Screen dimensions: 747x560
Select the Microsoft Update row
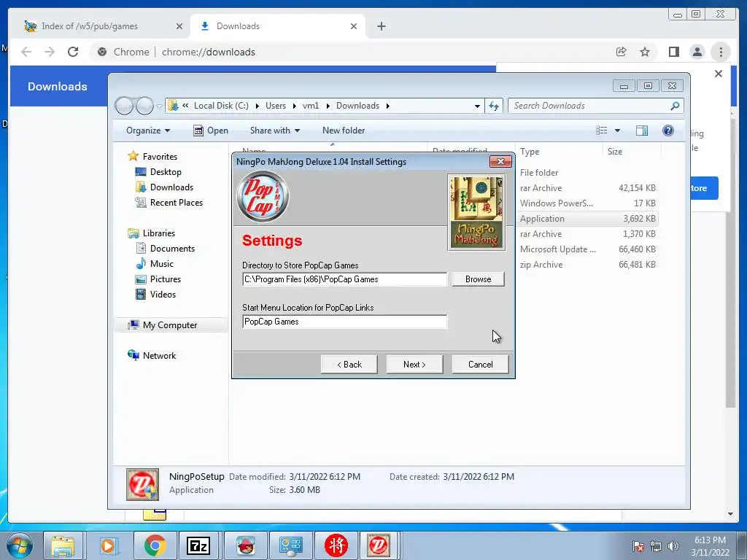pos(587,249)
